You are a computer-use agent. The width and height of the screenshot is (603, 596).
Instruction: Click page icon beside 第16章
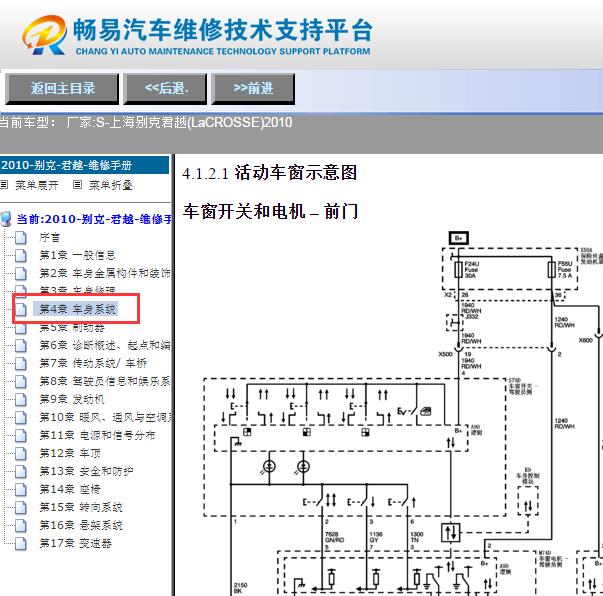tap(20, 526)
